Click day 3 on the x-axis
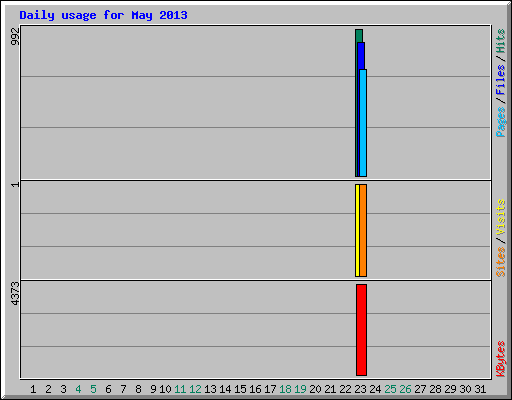This screenshot has width=512, height=400. (63, 389)
